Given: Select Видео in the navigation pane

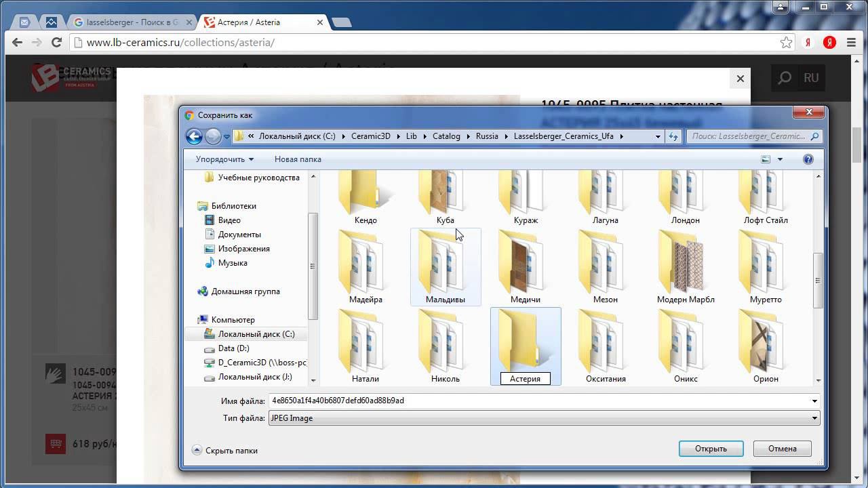Looking at the screenshot, I should tap(229, 220).
